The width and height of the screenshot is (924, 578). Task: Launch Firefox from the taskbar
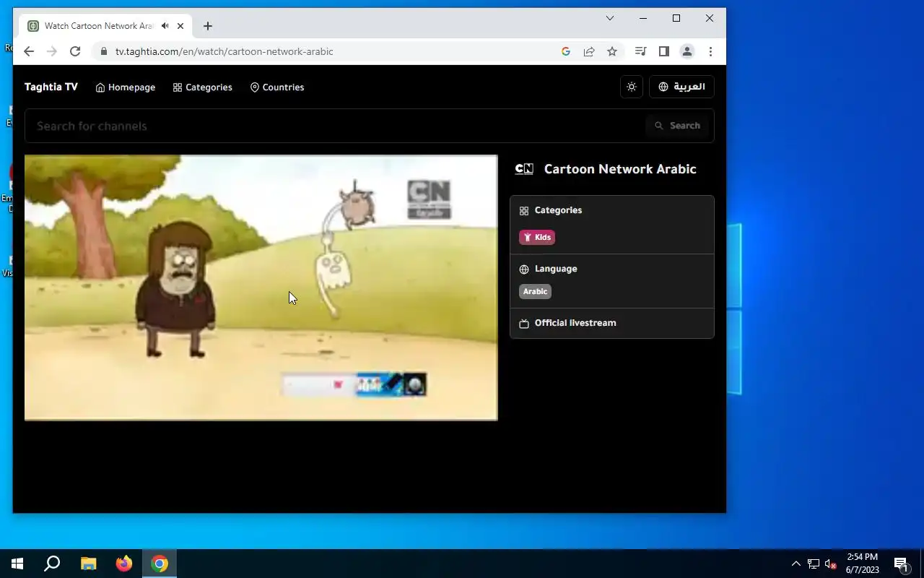pyautogui.click(x=124, y=564)
